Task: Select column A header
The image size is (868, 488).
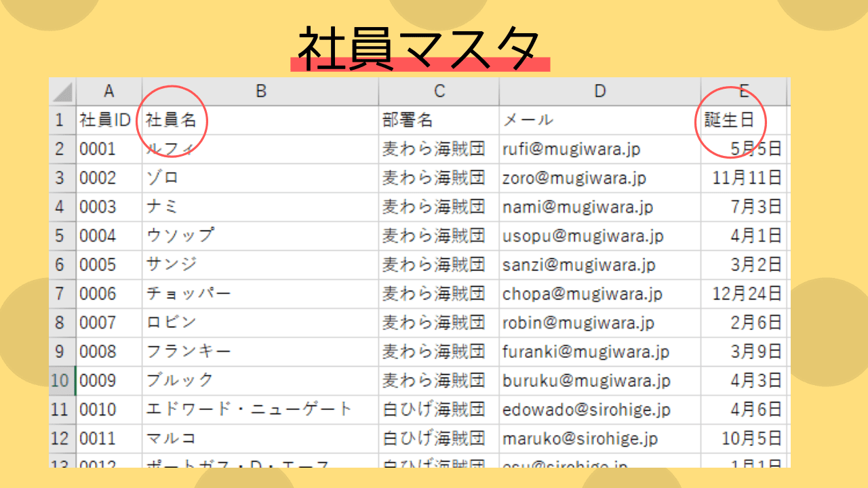Action: [x=108, y=91]
